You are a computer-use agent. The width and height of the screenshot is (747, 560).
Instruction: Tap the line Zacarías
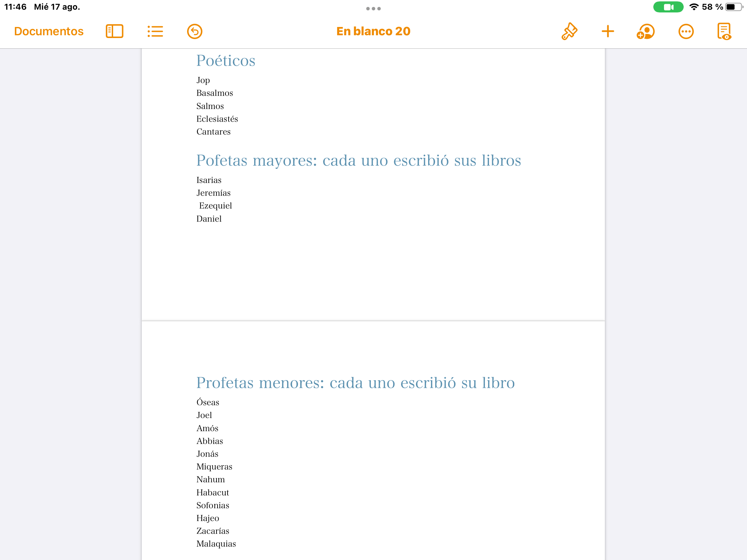click(x=213, y=531)
